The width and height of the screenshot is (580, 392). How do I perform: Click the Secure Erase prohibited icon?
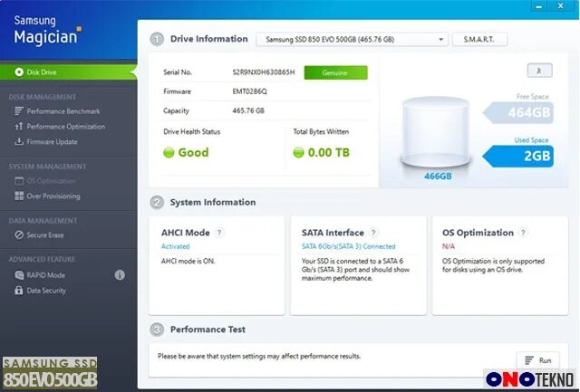pyautogui.click(x=18, y=235)
